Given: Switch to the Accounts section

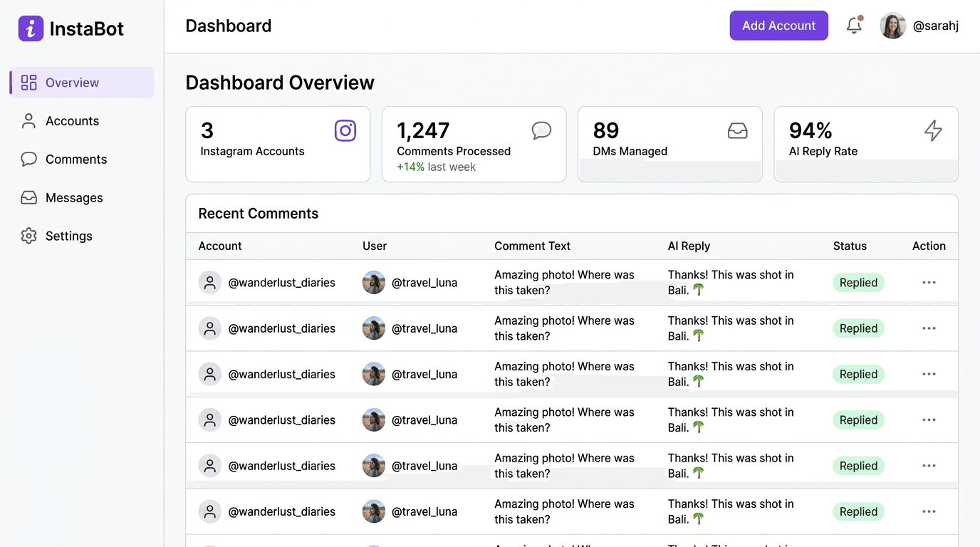Looking at the screenshot, I should click(72, 120).
